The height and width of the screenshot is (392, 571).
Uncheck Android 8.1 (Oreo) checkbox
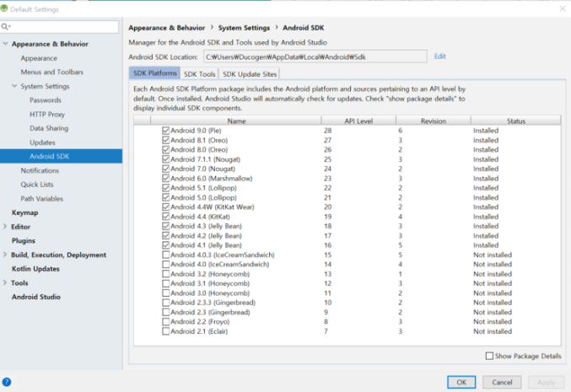pyautogui.click(x=165, y=140)
